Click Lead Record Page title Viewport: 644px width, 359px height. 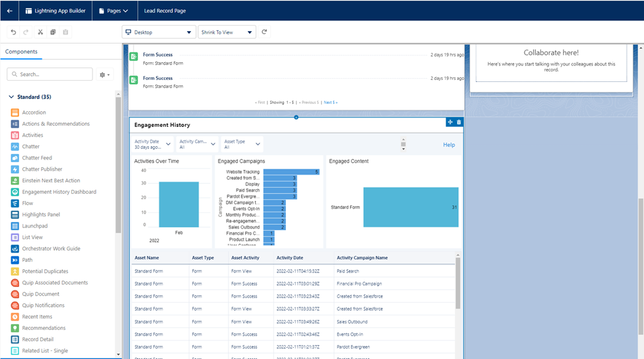(x=164, y=11)
